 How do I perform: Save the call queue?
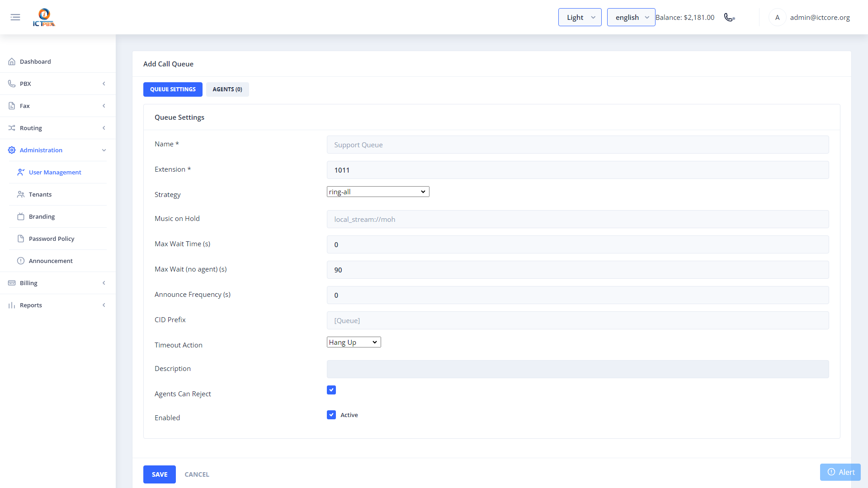click(160, 474)
